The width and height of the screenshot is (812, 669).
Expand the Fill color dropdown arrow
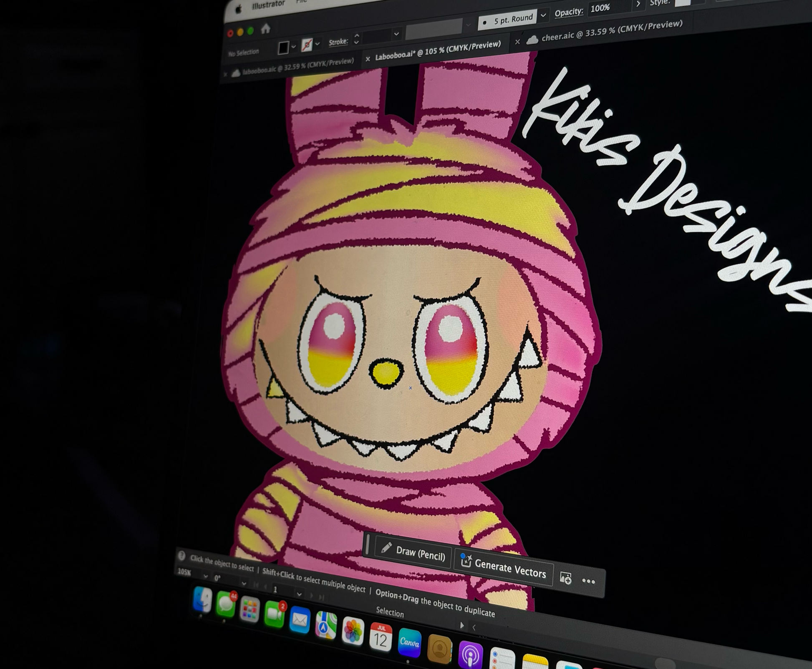tap(293, 47)
